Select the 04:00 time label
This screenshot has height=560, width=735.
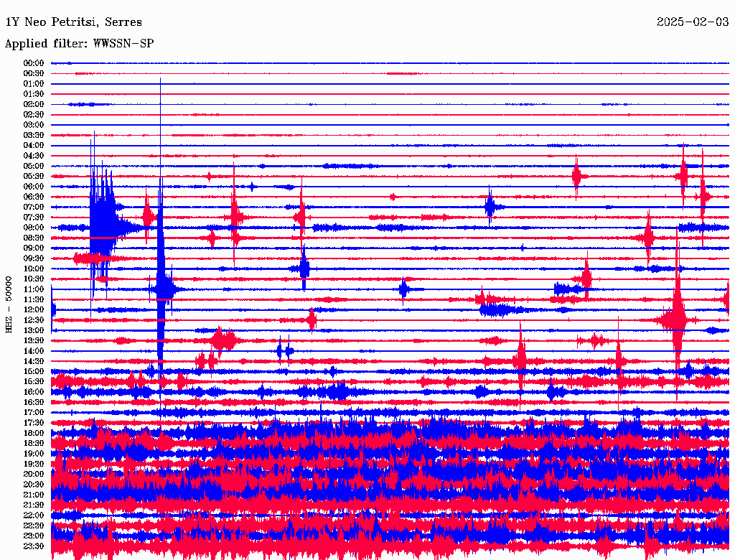[34, 146]
